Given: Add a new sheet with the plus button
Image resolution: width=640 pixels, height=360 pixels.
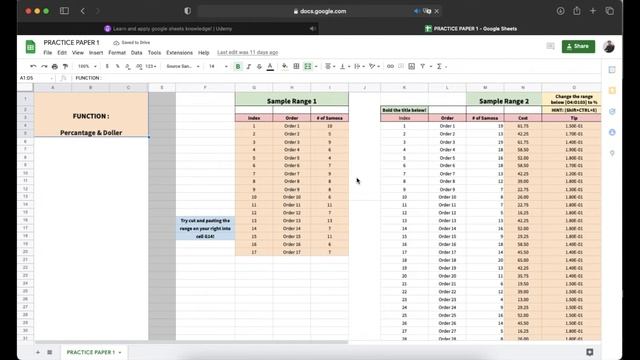Looking at the screenshot, I should (x=38, y=352).
